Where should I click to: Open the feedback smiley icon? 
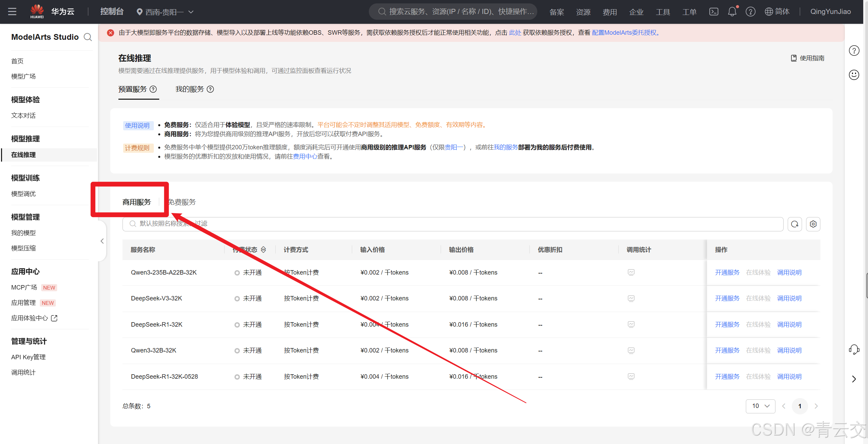coord(854,75)
